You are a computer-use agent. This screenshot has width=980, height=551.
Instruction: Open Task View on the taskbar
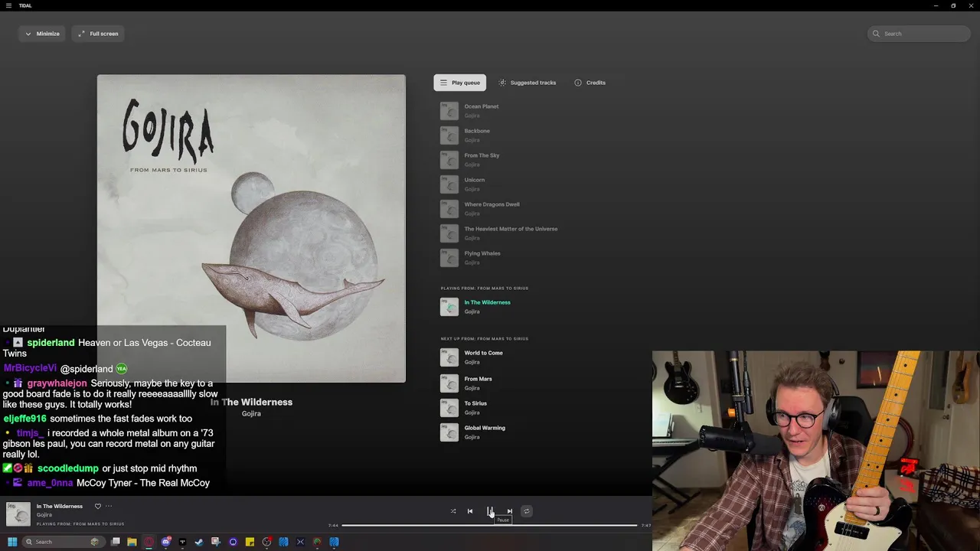coord(116,542)
